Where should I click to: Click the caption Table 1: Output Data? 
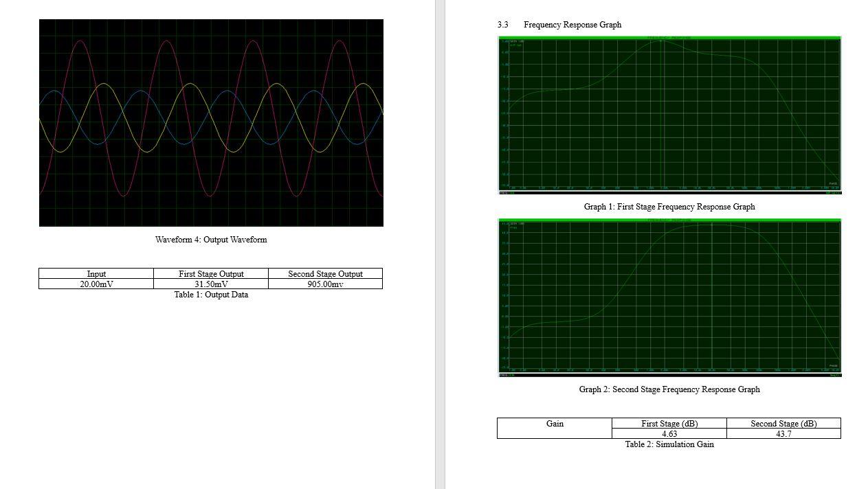click(x=212, y=295)
